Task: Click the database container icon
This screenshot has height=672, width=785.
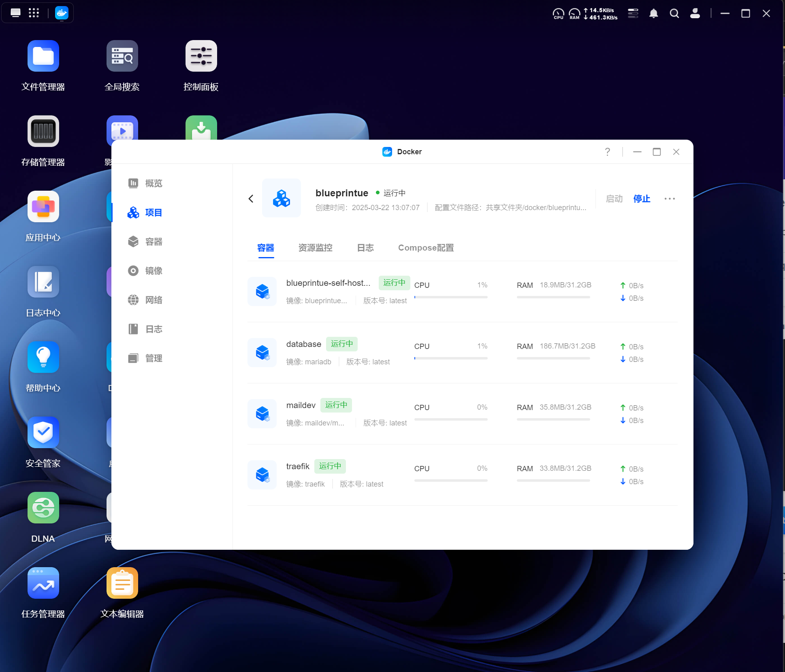Action: coord(262,353)
